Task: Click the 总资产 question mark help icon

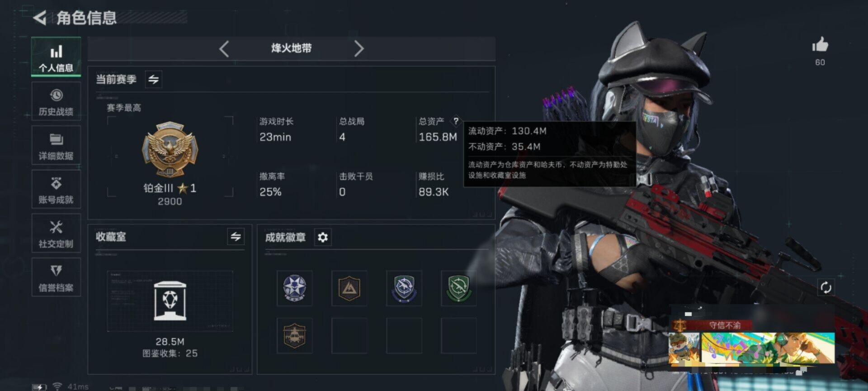Action: pyautogui.click(x=456, y=121)
